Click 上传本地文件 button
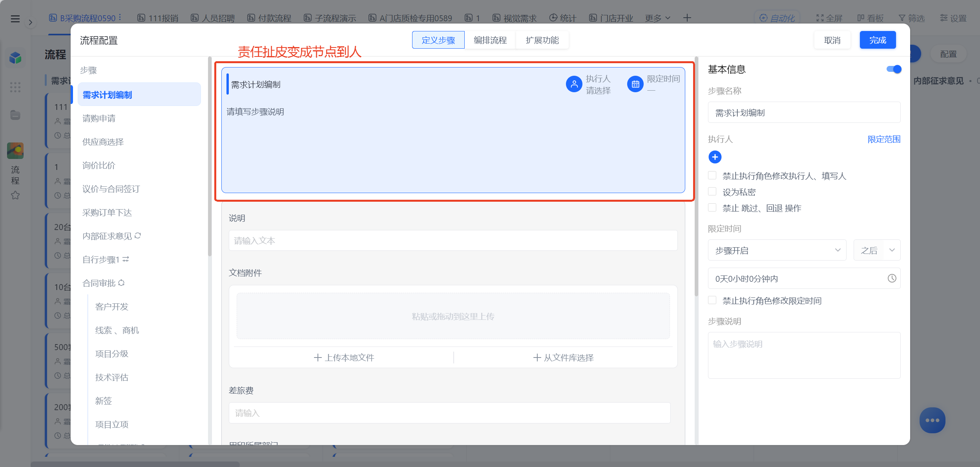Image resolution: width=980 pixels, height=467 pixels. [344, 358]
